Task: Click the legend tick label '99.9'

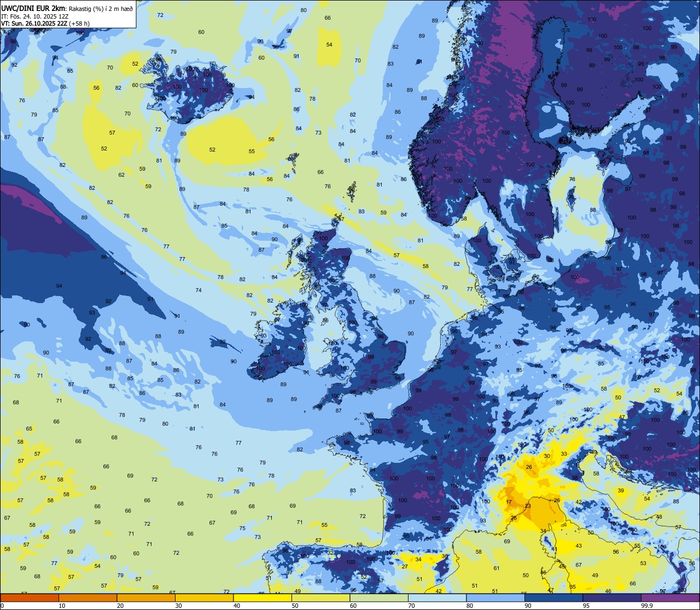Action: 647,606
